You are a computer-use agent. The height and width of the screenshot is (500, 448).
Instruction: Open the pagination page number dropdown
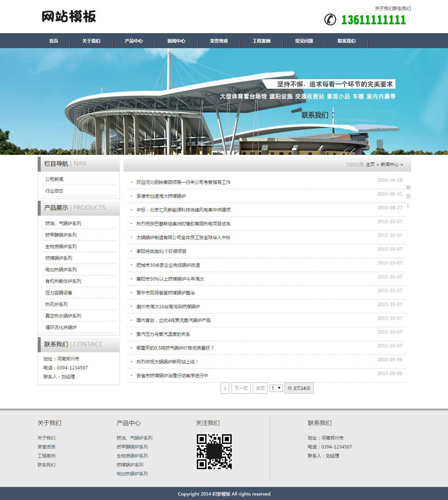coord(276,388)
